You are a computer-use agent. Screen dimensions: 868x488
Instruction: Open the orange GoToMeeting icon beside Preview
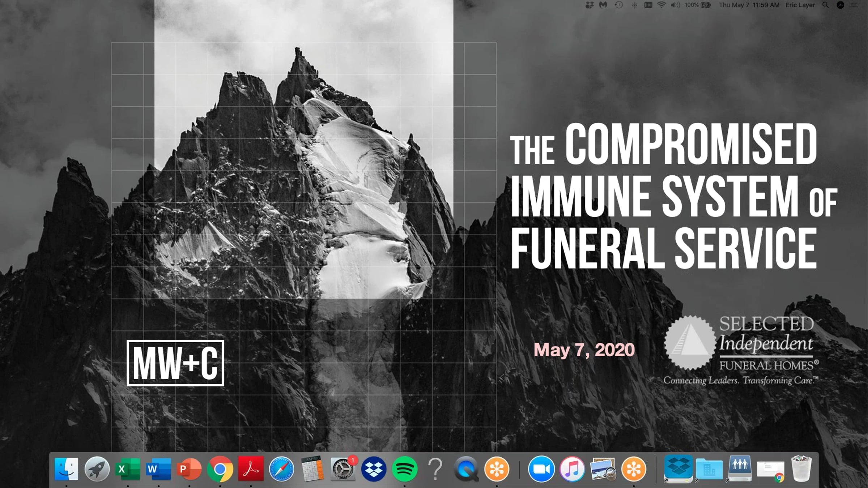pos(633,469)
